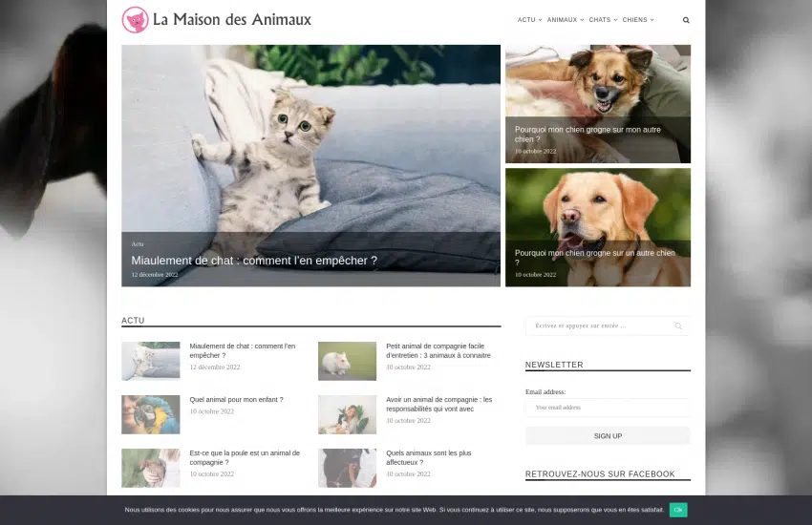This screenshot has width=812, height=525.
Task: Click the white hamster article thumbnail
Action: (347, 361)
